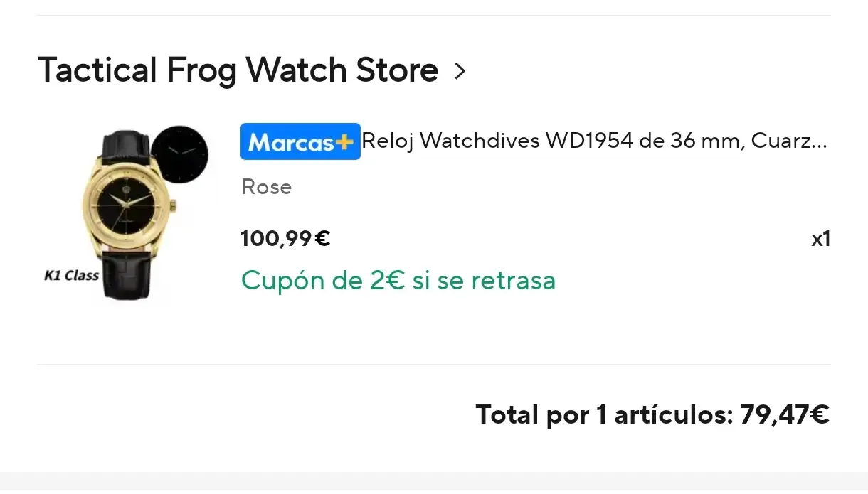The height and width of the screenshot is (494, 868).
Task: Click the K1 Class label on the image
Action: (71, 276)
